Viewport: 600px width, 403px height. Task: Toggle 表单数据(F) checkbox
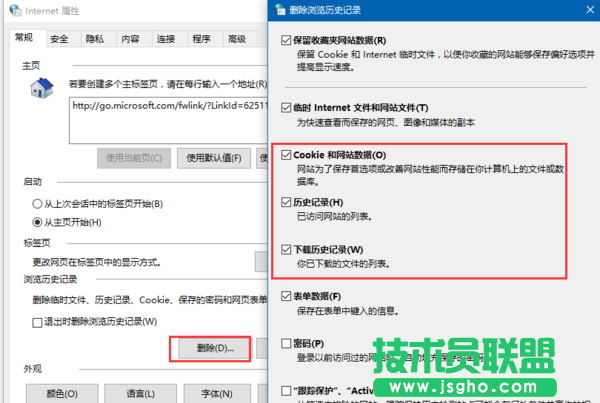(x=286, y=296)
